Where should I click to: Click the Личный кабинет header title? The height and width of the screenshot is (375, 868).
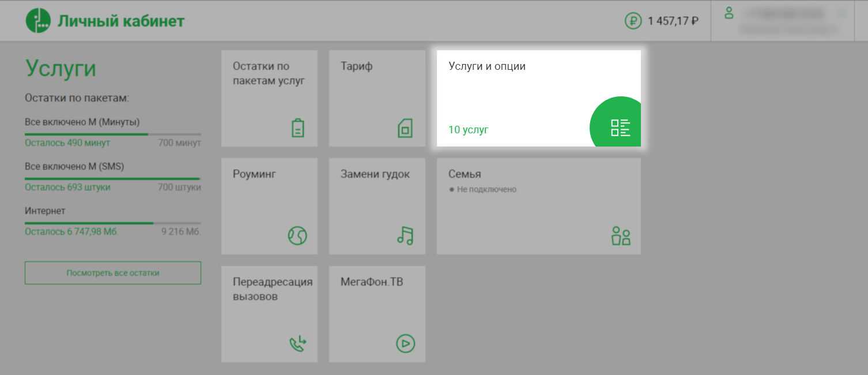pos(120,21)
